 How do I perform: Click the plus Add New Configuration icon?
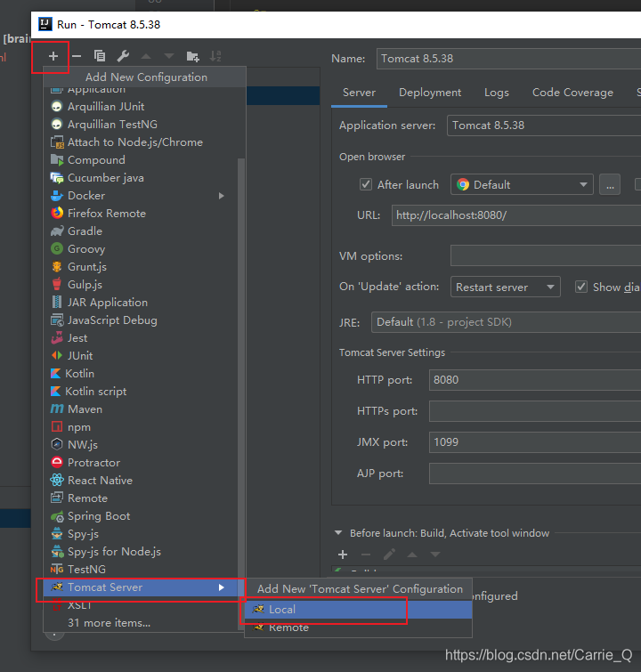(x=53, y=56)
